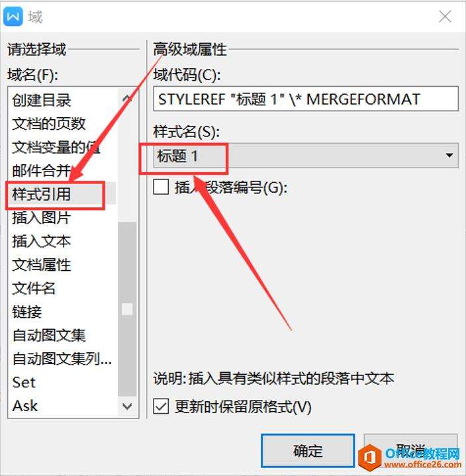
Task: Click the field list scrollbar thumb
Action: 127,309
